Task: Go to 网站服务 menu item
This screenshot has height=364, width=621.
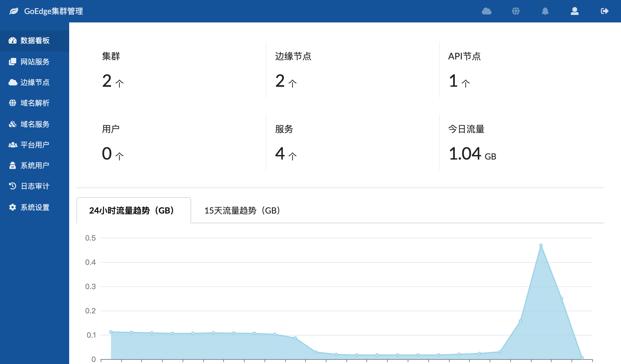Action: 35,62
